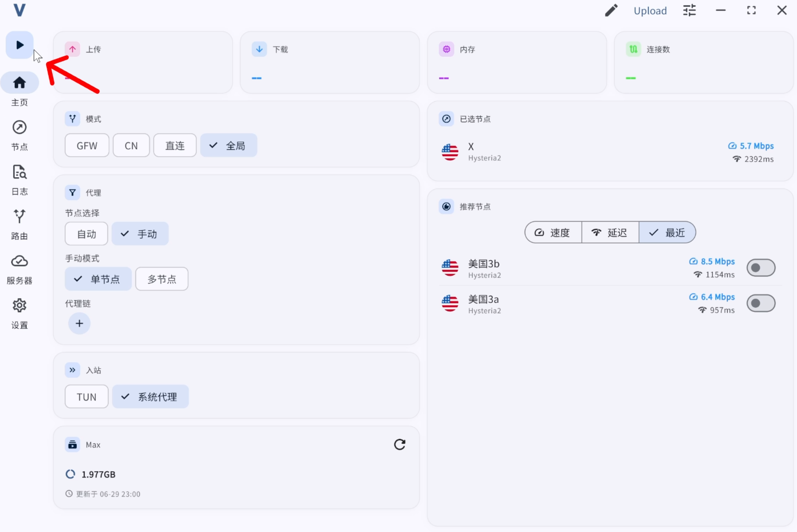Click the 1.977GB usage value

pyautogui.click(x=99, y=474)
